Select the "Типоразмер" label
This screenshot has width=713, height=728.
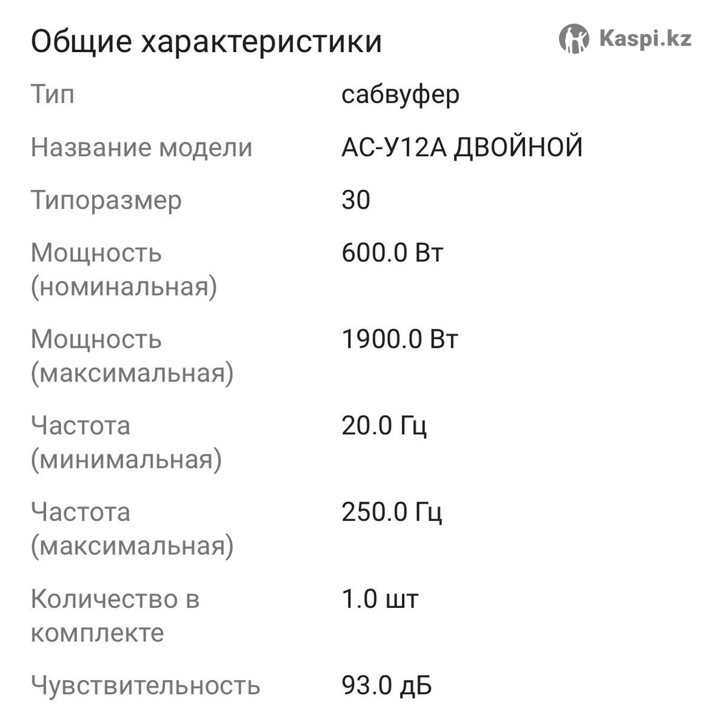(x=106, y=200)
